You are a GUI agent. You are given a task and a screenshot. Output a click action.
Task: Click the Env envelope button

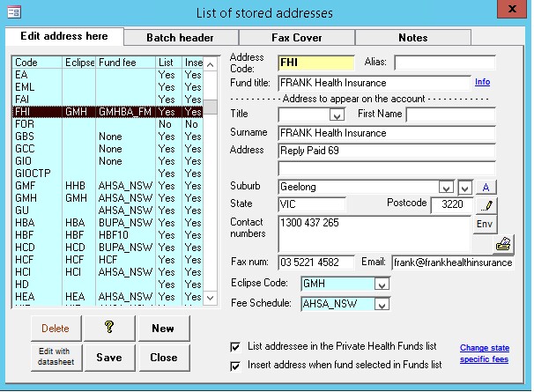485,224
